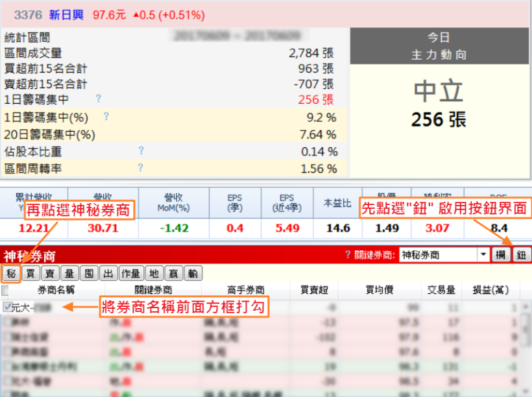This screenshot has width=532, height=397.
Task: Click the 0.14 % share capital ratio
Action: (319, 152)
